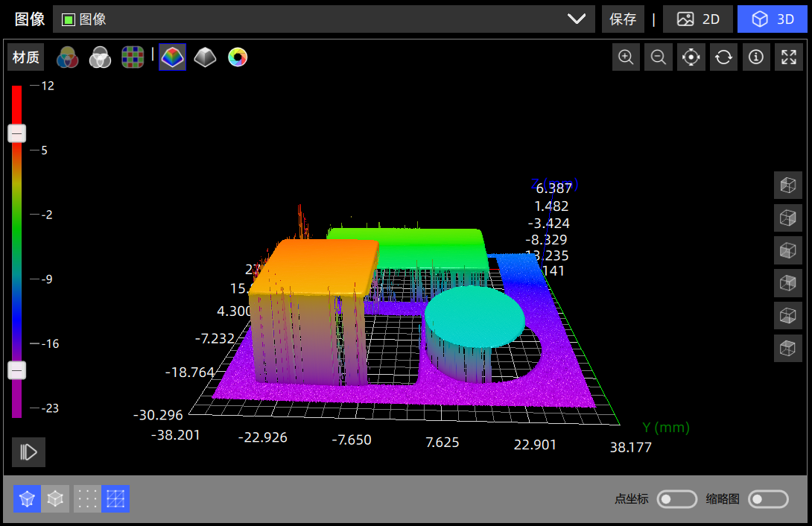Screen dimensions: 812x526
Task: Switch to the point cloud dots display
Action: click(87, 499)
